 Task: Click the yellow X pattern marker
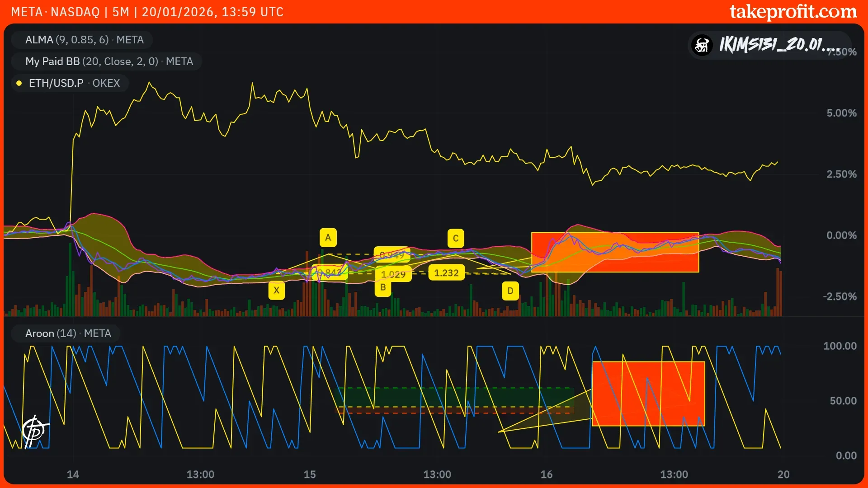[276, 291]
